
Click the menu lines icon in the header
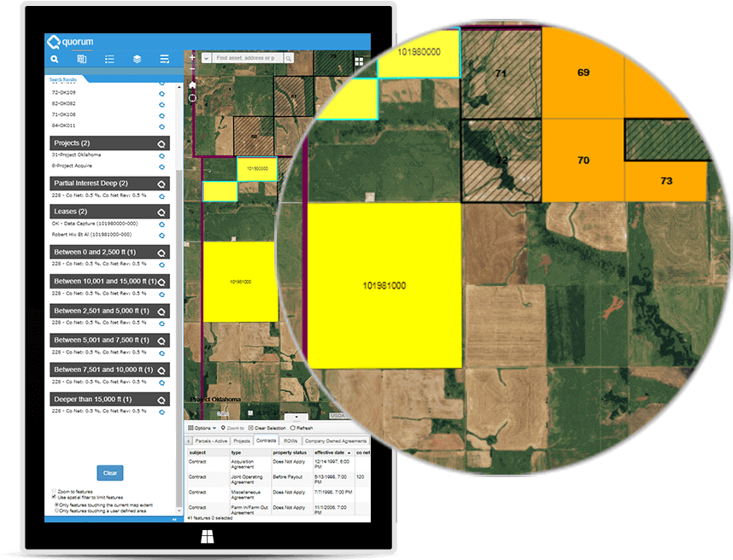(x=163, y=59)
